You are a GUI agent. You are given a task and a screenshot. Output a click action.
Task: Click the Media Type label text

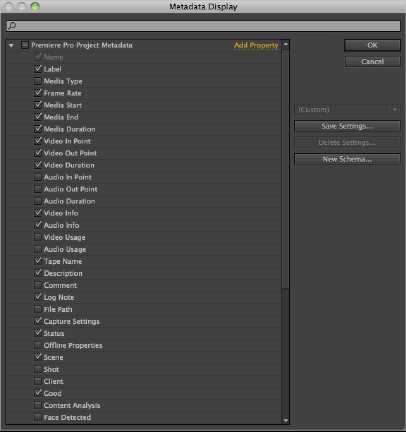(x=63, y=81)
